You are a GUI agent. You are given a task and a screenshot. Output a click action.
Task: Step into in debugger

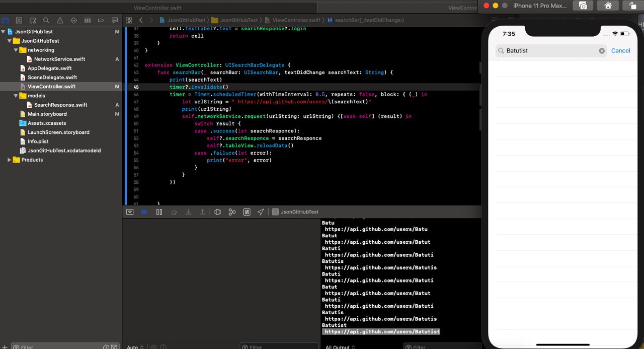(188, 212)
